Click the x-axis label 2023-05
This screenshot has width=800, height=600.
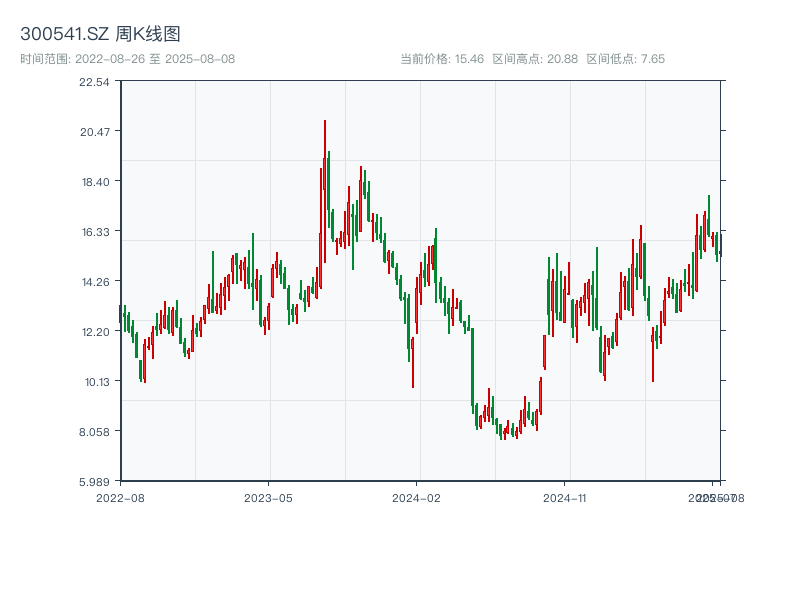268,498
